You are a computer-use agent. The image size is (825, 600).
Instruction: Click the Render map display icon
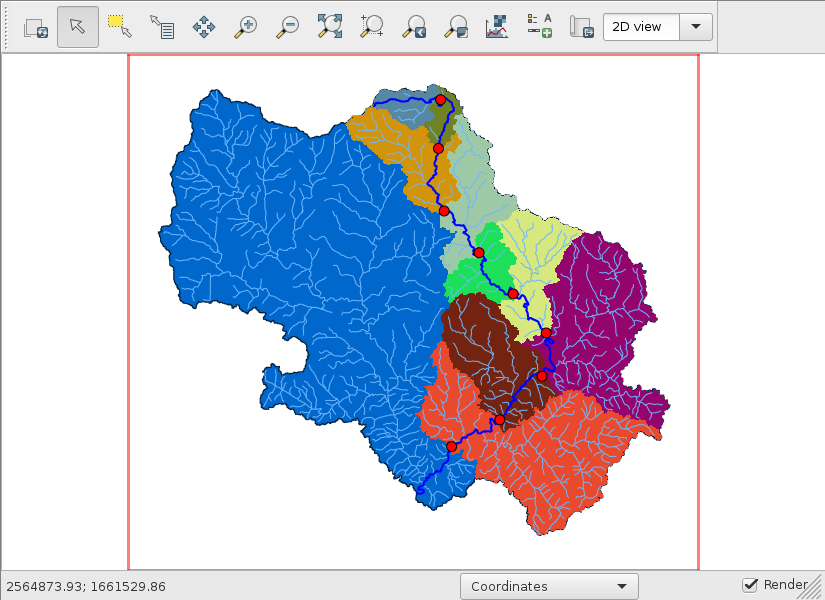pos(36,27)
